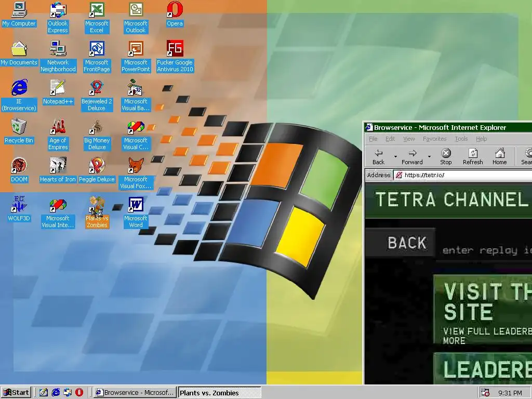532x399 pixels.
Task: Launch Outlook Express shortcut
Action: 58,17
